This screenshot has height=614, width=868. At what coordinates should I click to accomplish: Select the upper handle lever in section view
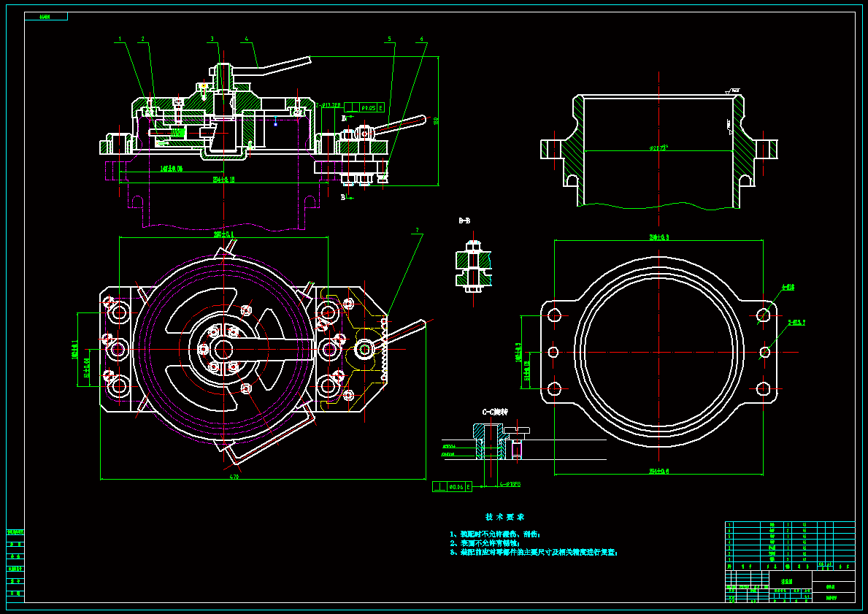(272, 66)
